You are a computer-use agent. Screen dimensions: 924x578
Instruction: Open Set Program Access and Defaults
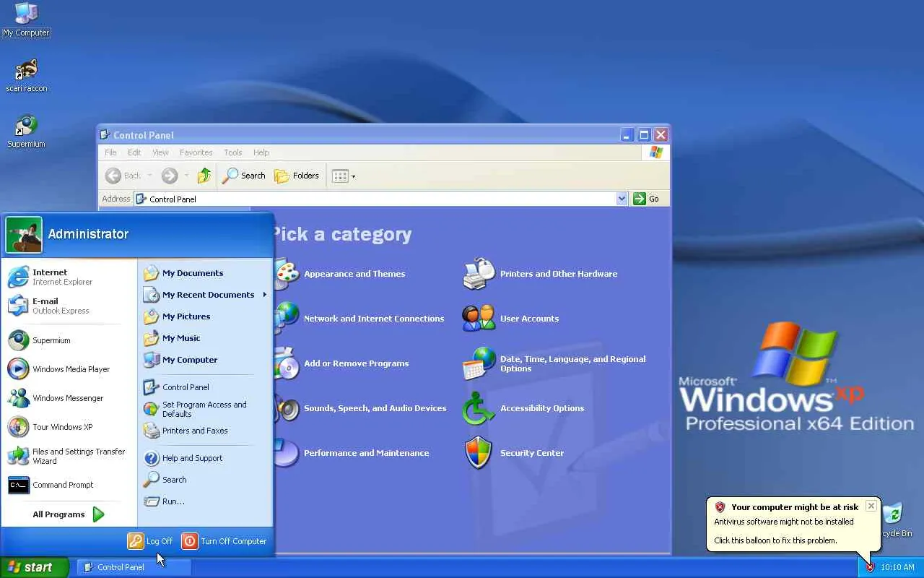tap(205, 409)
